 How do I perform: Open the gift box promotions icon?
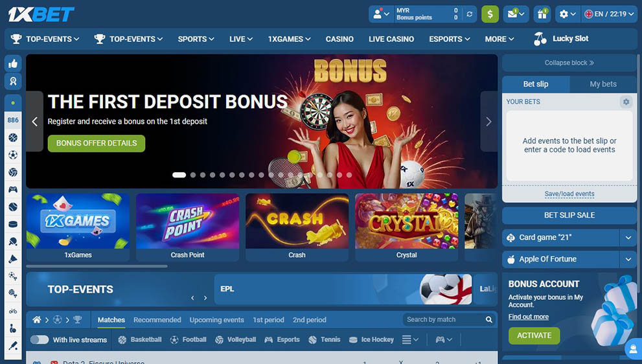point(542,14)
